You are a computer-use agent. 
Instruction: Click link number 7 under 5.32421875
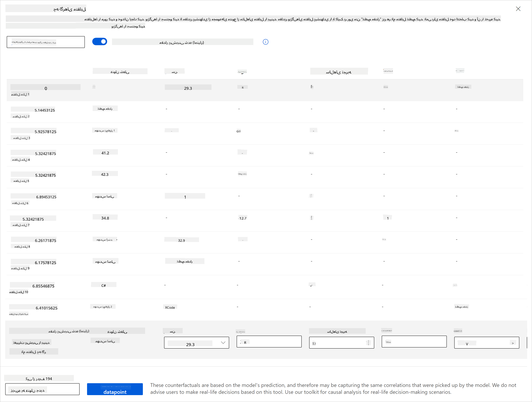click(x=21, y=225)
